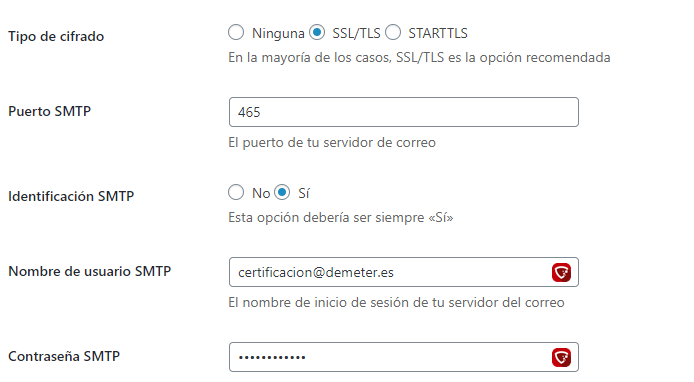Image resolution: width=694 pixels, height=382 pixels.
Task: Click the Contraseña SMTP label
Action: (x=64, y=356)
